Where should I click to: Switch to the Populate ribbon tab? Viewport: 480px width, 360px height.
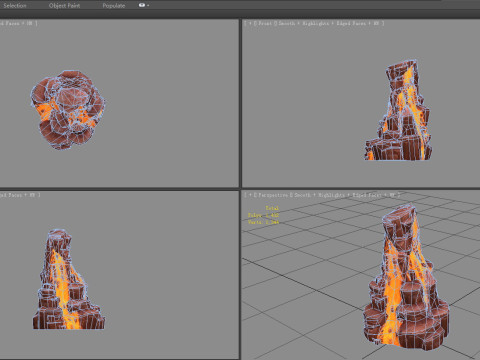[x=114, y=6]
